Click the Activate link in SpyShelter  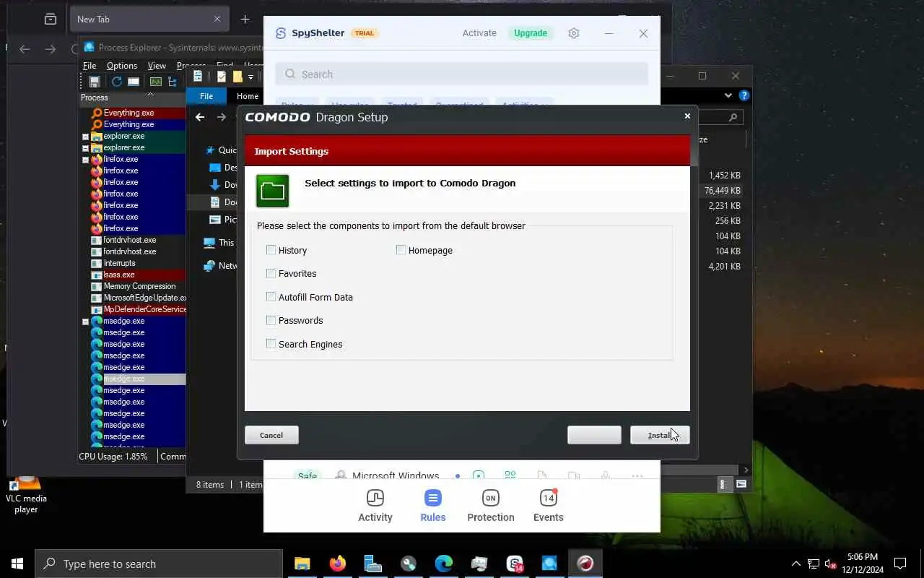coord(479,33)
